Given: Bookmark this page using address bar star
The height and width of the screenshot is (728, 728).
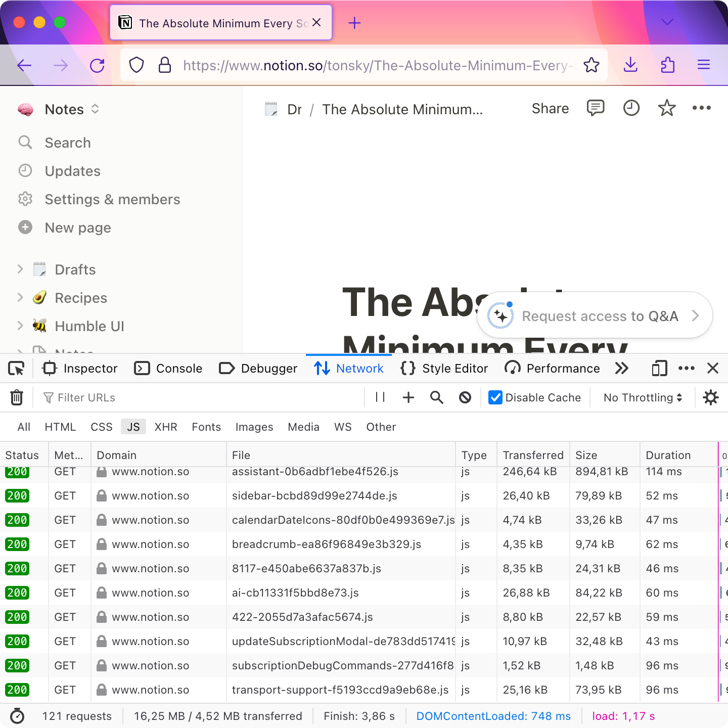Looking at the screenshot, I should (591, 65).
